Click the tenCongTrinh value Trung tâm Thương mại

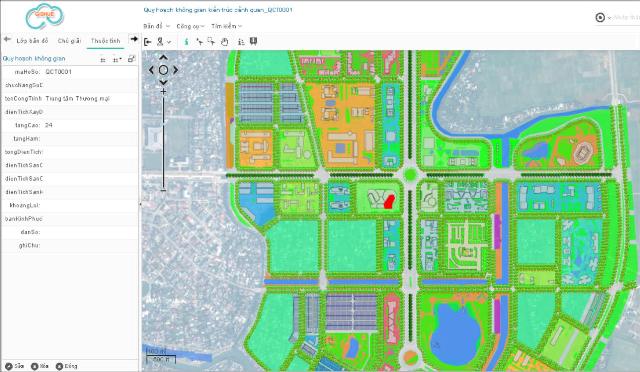[78, 98]
